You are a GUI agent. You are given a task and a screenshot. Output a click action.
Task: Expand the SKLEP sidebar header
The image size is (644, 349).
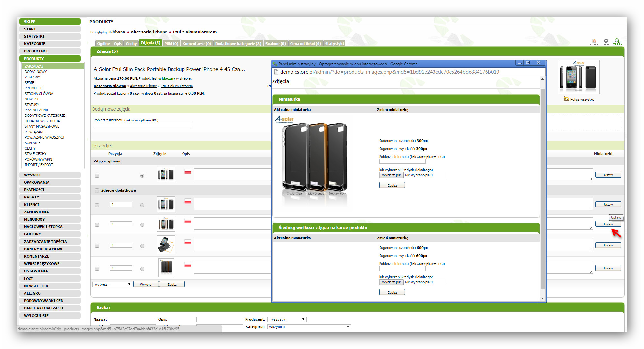(x=50, y=22)
